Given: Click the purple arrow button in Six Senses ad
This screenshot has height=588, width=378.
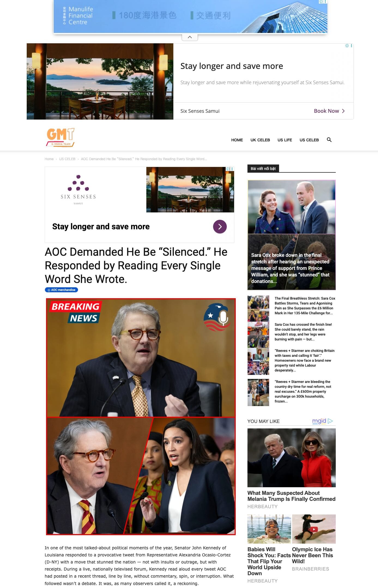Looking at the screenshot, I should pos(220,227).
